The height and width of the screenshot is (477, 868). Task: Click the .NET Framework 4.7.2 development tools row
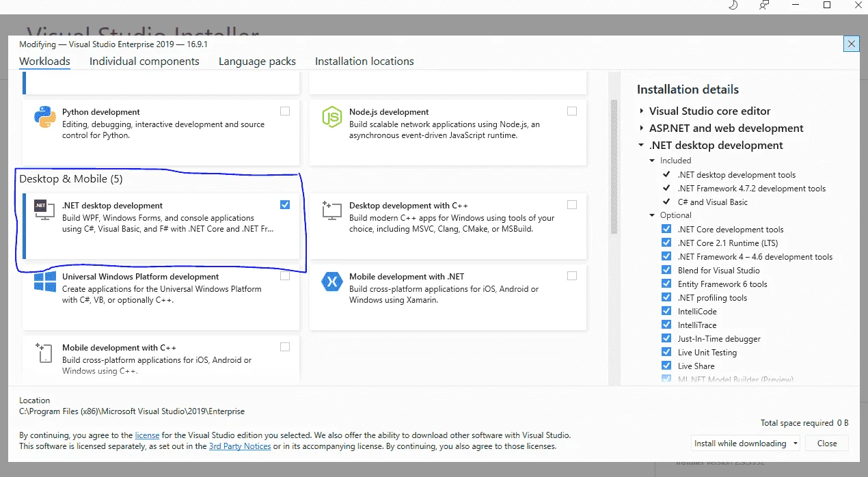(744, 189)
